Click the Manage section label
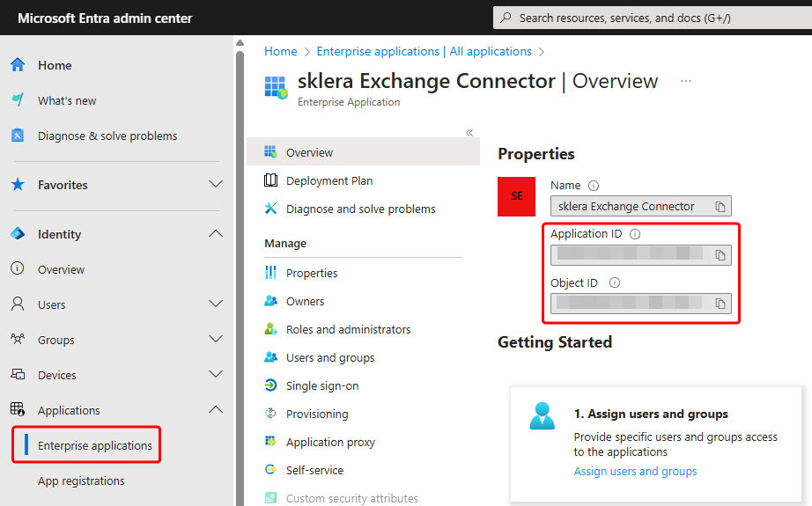Screen dimensions: 812x506 tap(285, 243)
